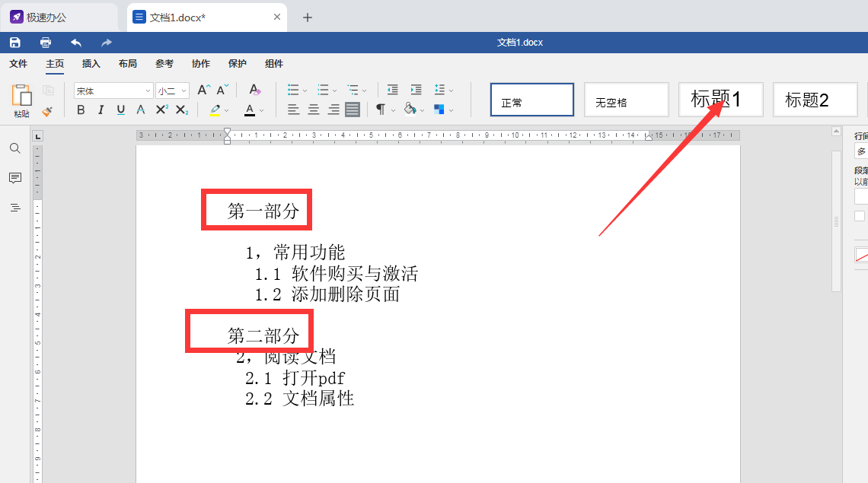This screenshot has width=868, height=483.
Task: Show nonprinting paragraph marks
Action: pyautogui.click(x=381, y=110)
